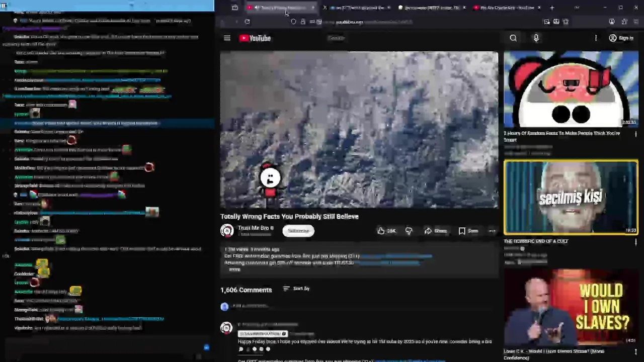644x362 pixels.
Task: Start voice search with microphone icon
Action: (536, 38)
